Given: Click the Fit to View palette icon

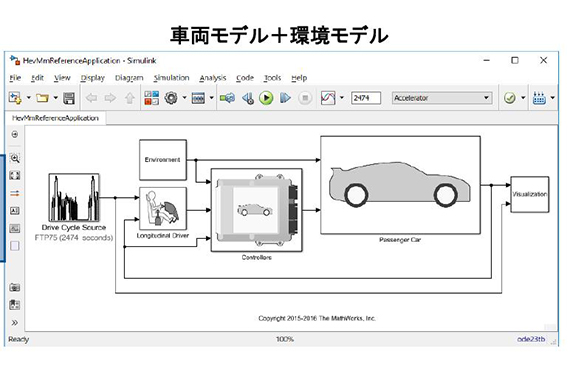Looking at the screenshot, I should pos(15,176).
